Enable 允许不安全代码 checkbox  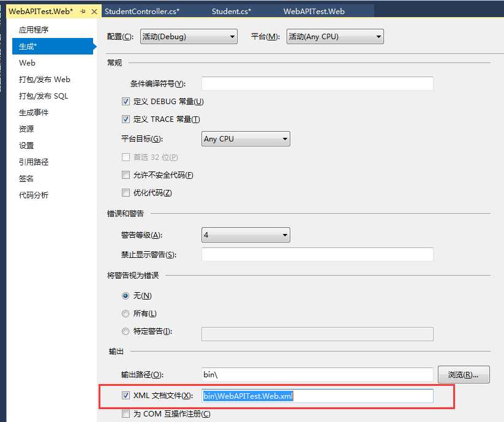point(126,175)
